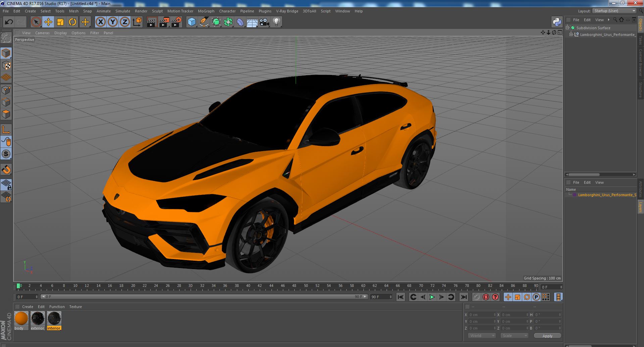Viewport: 644px width, 347px height.
Task: Toggle the Enable Snap magnet icon
Action: click(x=6, y=170)
